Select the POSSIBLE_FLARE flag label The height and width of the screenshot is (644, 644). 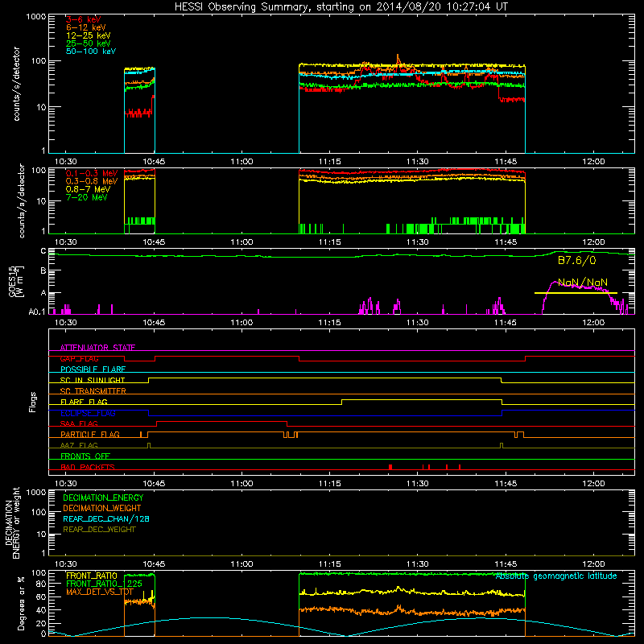coord(93,369)
